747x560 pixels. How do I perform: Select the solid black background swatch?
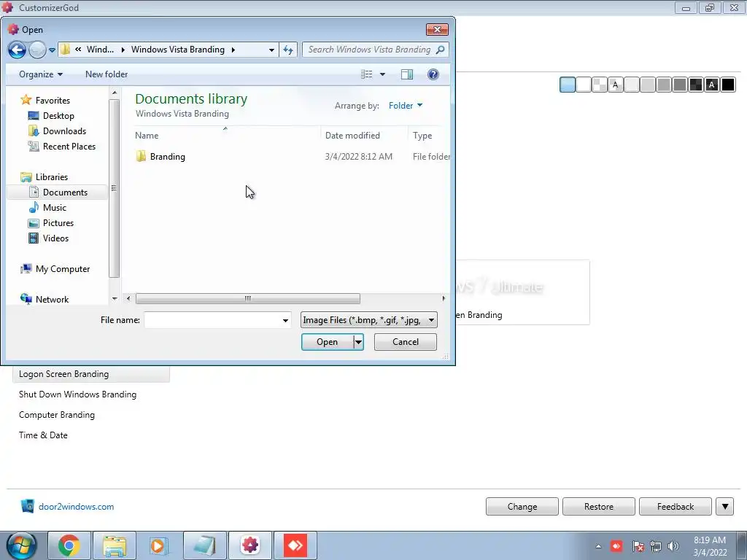pos(728,85)
